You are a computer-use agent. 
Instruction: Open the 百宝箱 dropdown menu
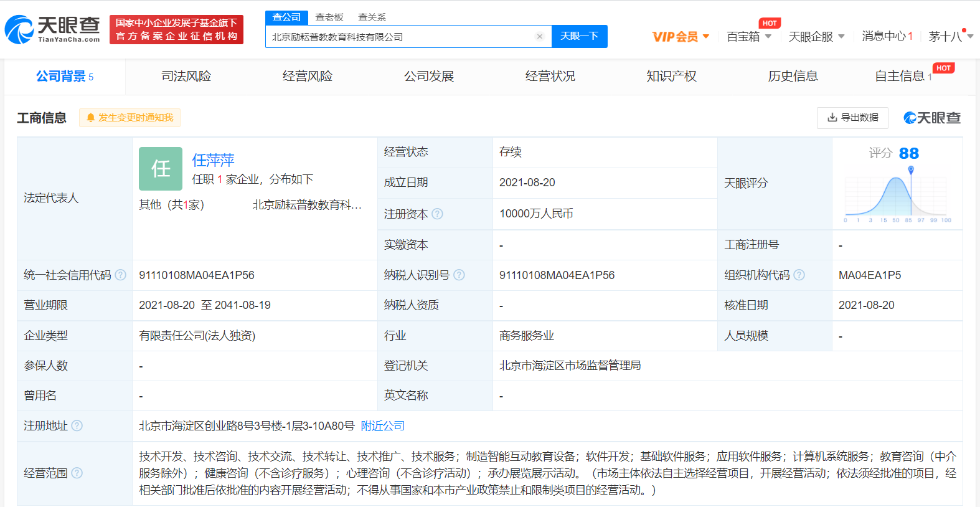[x=749, y=37]
